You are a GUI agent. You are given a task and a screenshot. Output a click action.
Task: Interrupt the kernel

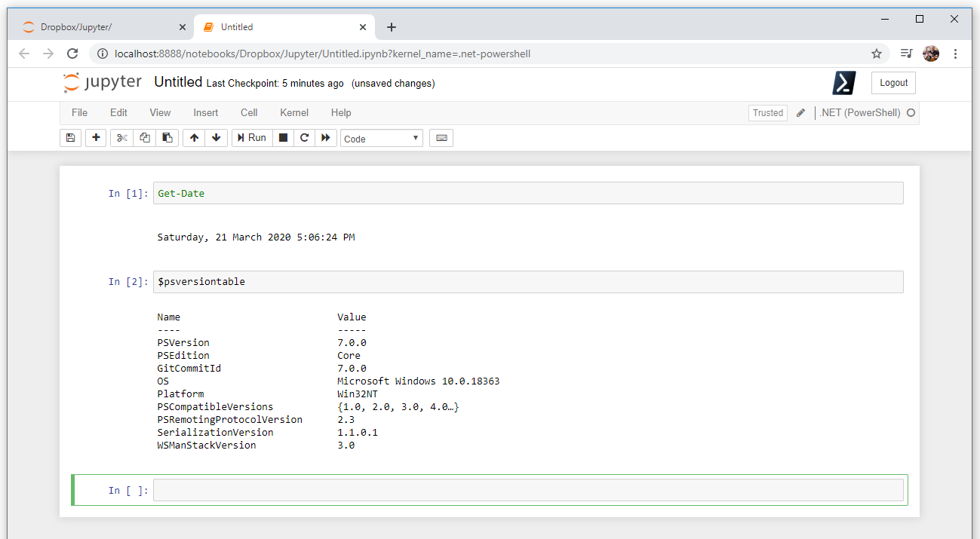(282, 138)
